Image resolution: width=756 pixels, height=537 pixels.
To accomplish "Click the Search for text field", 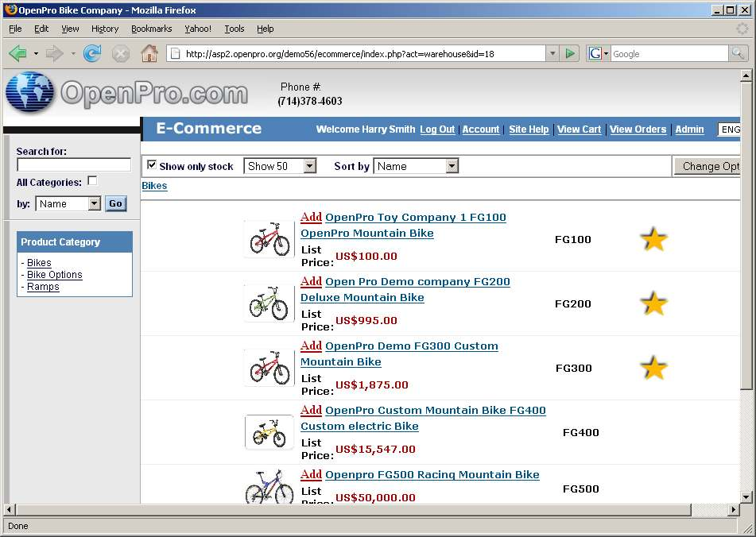I will click(x=74, y=164).
